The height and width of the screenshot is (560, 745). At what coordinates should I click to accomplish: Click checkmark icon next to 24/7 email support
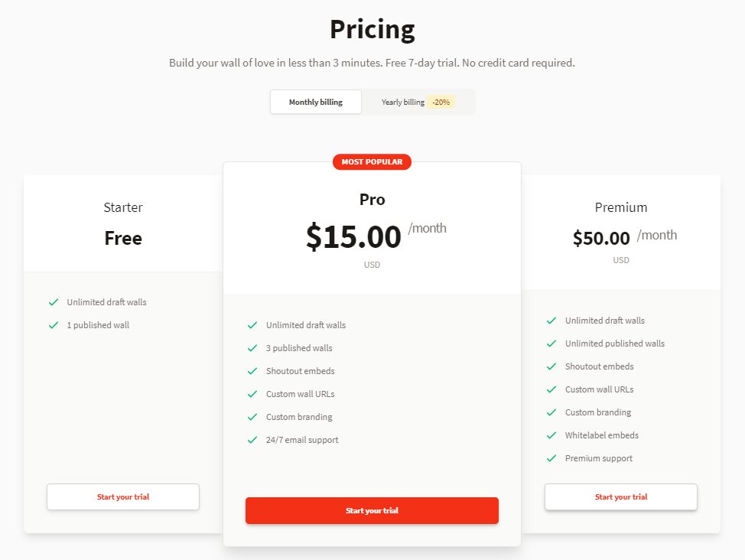[252, 440]
